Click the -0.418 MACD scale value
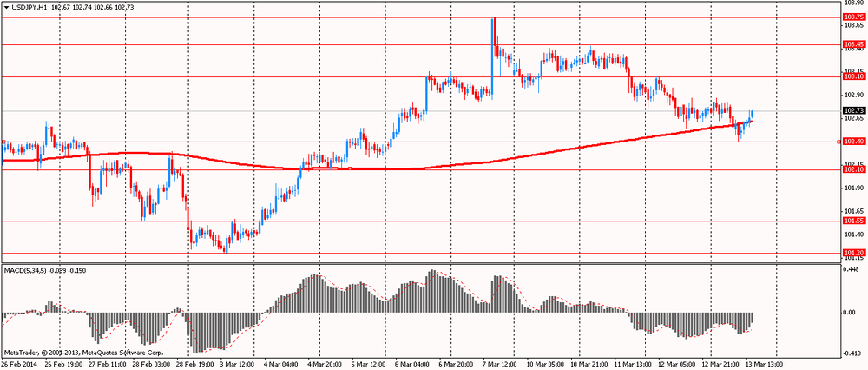This screenshot has height=370, width=868. (x=853, y=353)
